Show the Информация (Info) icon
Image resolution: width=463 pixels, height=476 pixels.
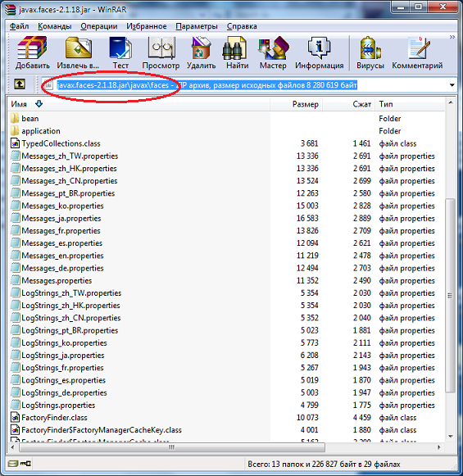coord(319,48)
